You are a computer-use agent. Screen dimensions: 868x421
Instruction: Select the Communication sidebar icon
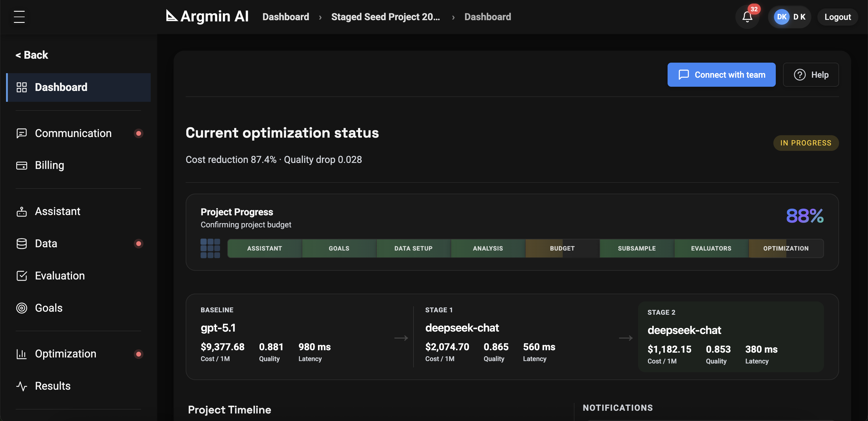[x=21, y=133]
